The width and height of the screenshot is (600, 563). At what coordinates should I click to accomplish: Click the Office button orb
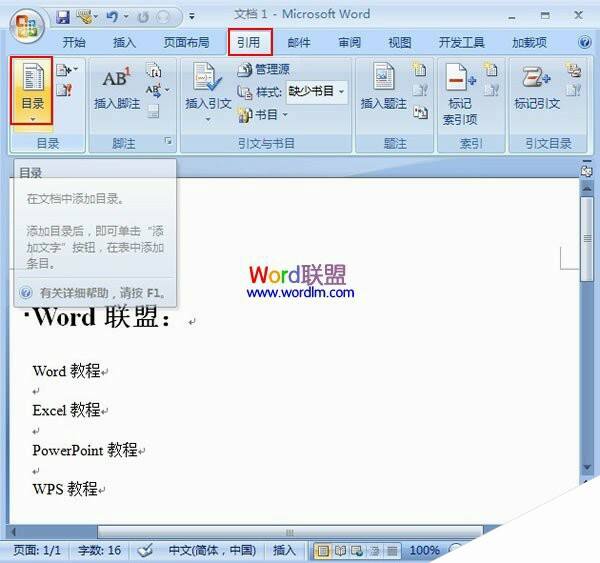[x=27, y=26]
